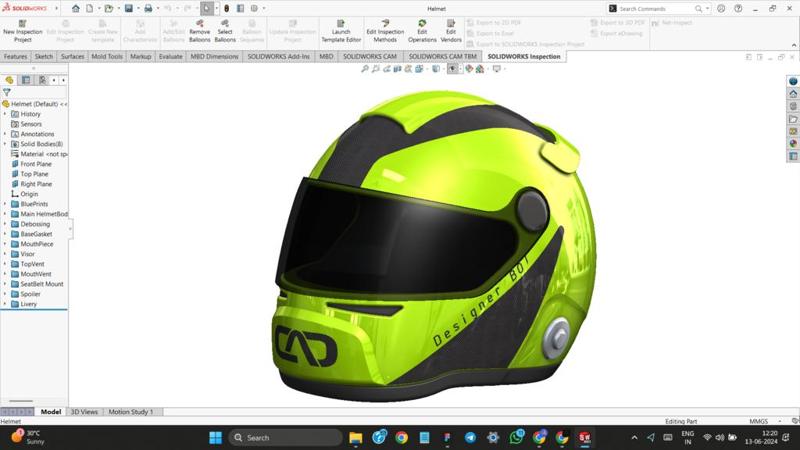Click the Zoom to Fit magnifier icon
The width and height of the screenshot is (800, 450).
365,69
